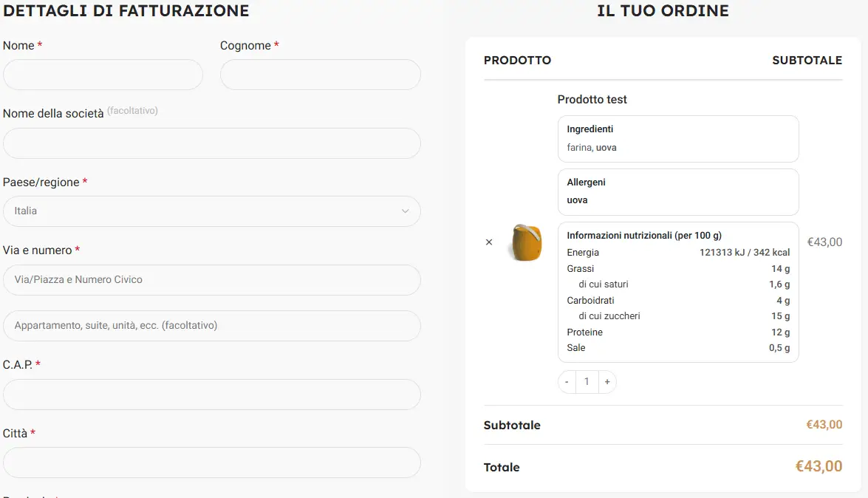Click the Ingredienti information box

[677, 138]
